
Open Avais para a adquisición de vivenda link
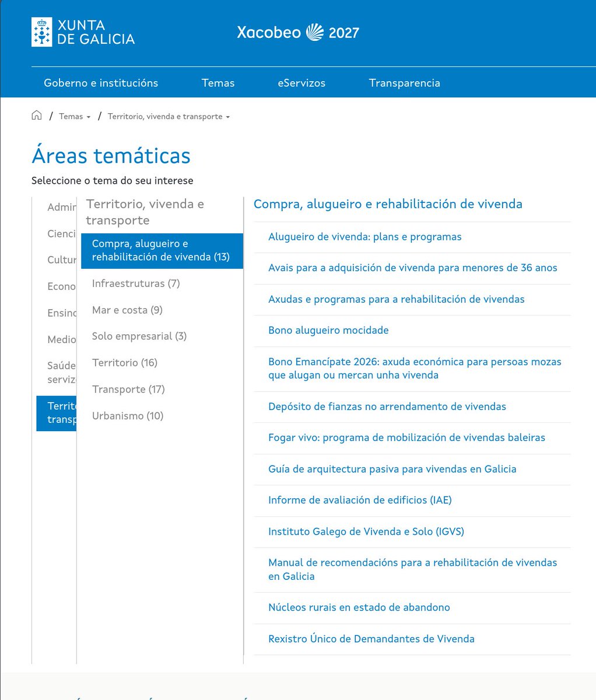pos(413,268)
